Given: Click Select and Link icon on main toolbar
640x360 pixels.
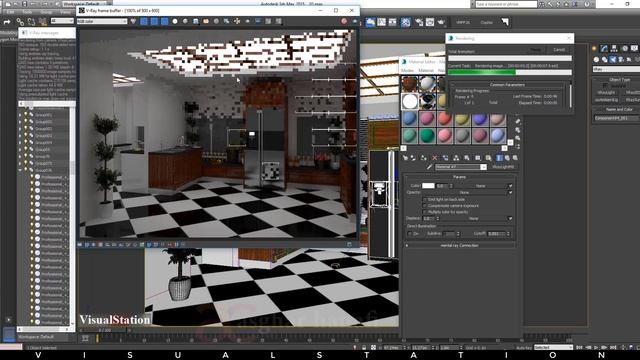Looking at the screenshot, I should click(x=20, y=22).
